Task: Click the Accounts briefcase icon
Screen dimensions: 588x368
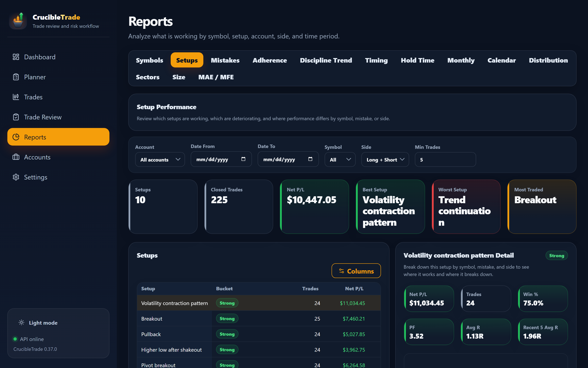Action: point(16,157)
